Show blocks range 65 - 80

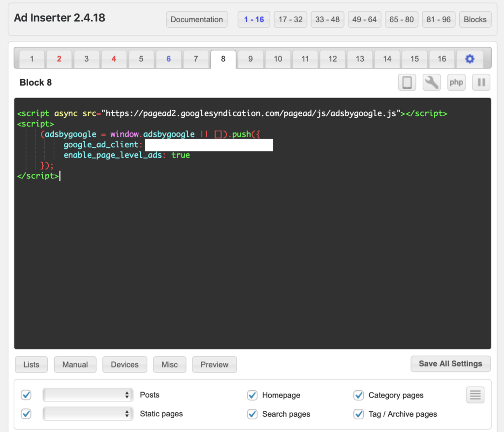coord(402,19)
